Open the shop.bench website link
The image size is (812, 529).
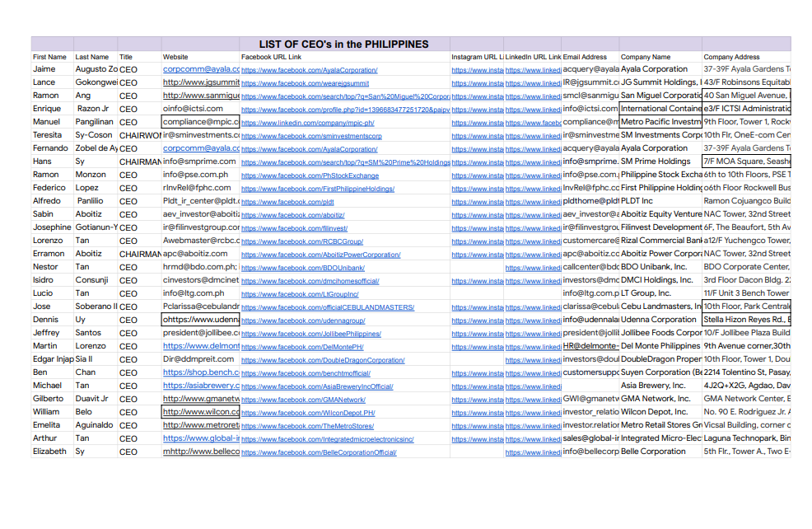pos(201,372)
